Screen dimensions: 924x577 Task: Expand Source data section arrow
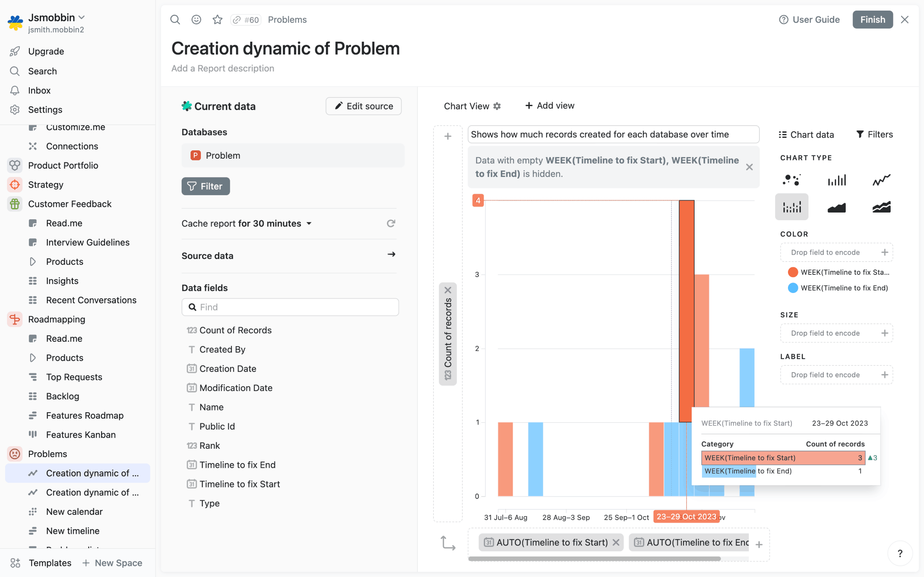(x=391, y=255)
